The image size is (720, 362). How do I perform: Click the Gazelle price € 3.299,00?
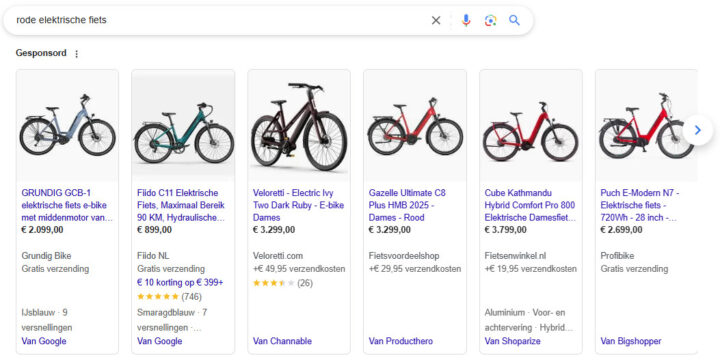(389, 230)
